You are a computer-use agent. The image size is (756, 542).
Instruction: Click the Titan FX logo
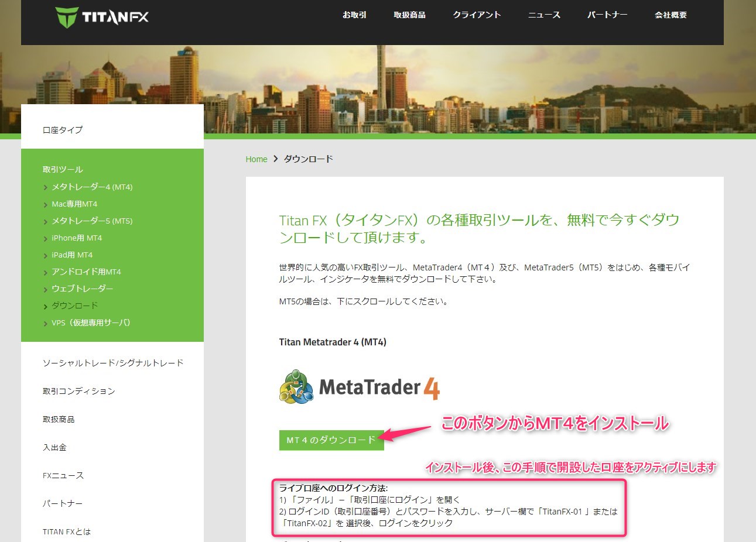102,17
